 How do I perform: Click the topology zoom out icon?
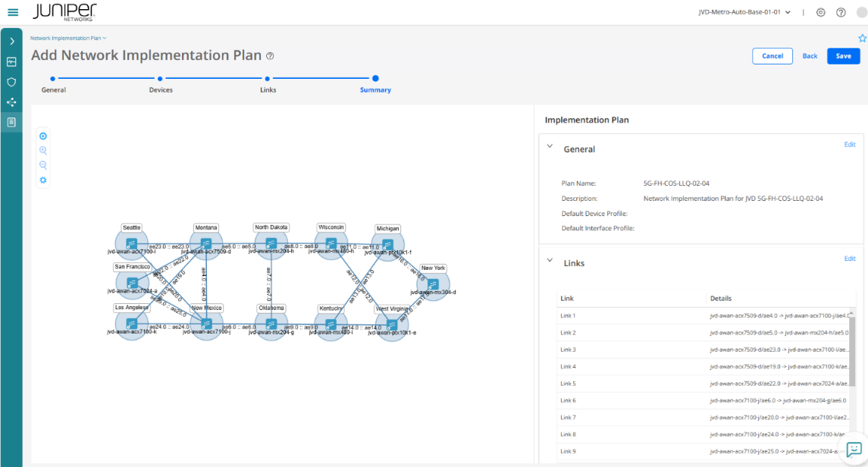[x=43, y=165]
